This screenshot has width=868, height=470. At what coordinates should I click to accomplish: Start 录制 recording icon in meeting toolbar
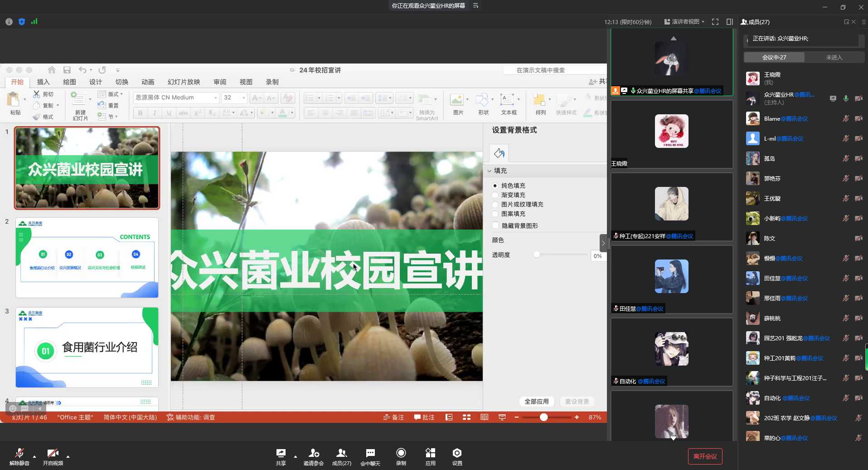coord(401,453)
